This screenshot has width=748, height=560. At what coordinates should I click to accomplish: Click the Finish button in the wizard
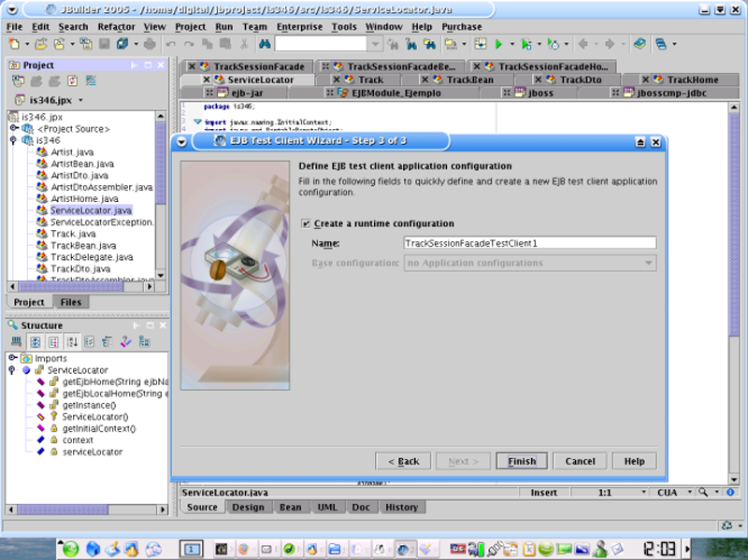click(522, 461)
